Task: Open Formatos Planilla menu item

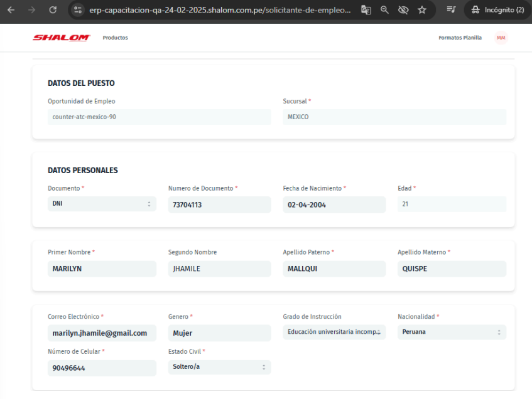Action: point(460,38)
